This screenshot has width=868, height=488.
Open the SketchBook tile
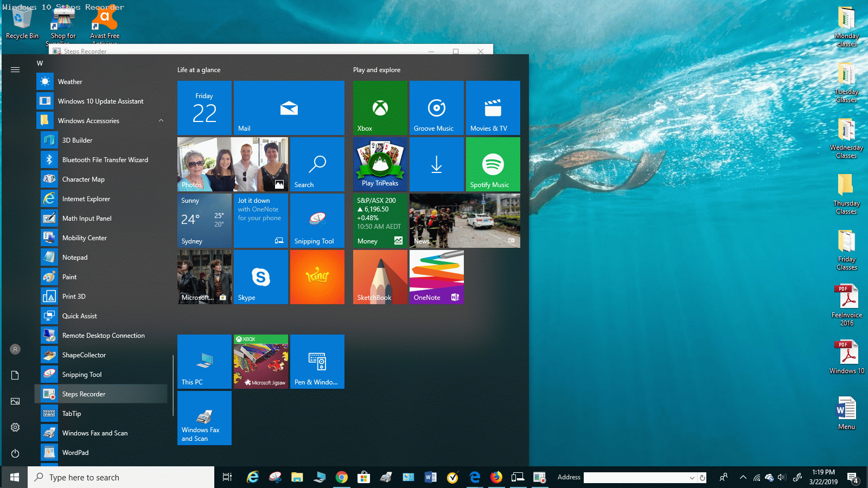click(380, 277)
